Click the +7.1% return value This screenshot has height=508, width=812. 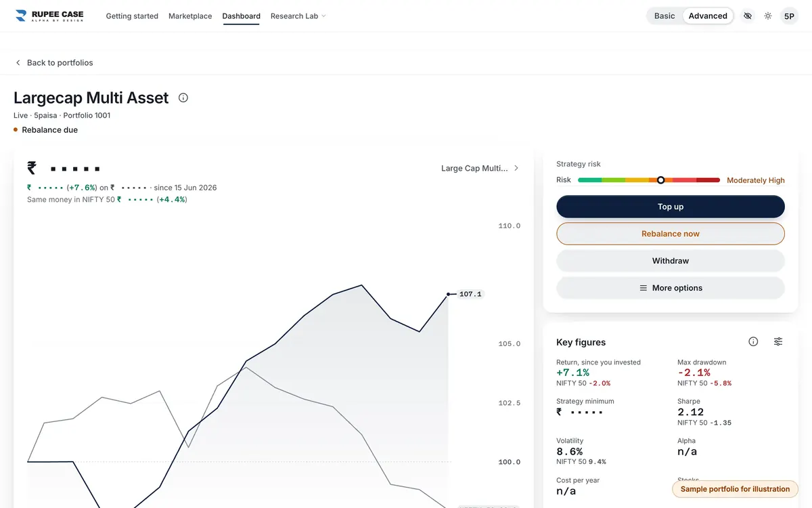click(572, 373)
